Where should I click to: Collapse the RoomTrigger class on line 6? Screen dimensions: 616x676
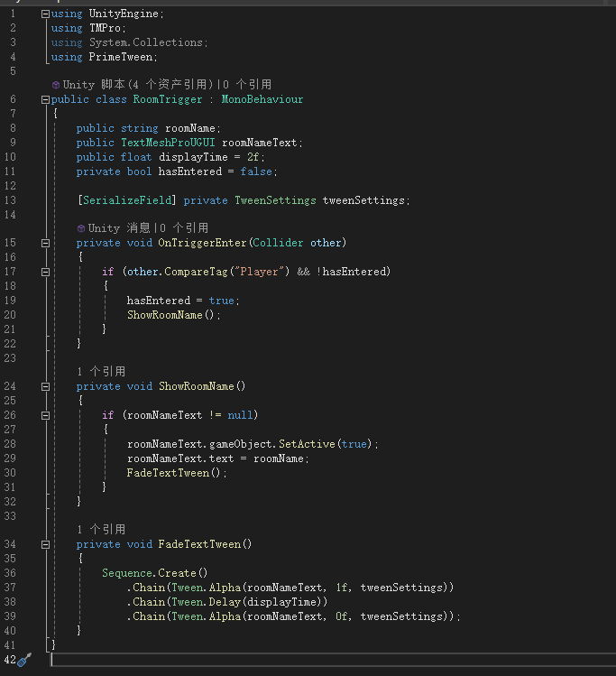point(45,100)
